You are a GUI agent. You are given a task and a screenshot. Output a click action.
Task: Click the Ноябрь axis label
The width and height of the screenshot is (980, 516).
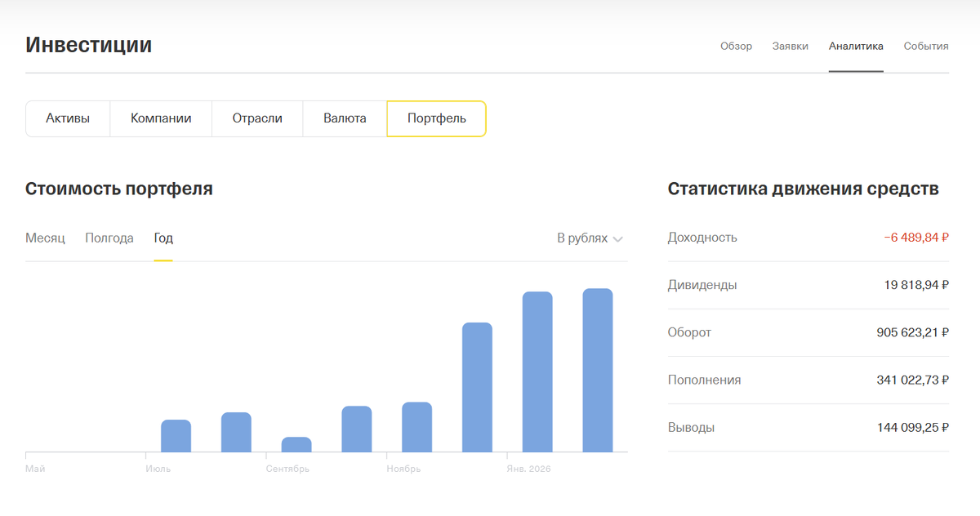pos(403,469)
